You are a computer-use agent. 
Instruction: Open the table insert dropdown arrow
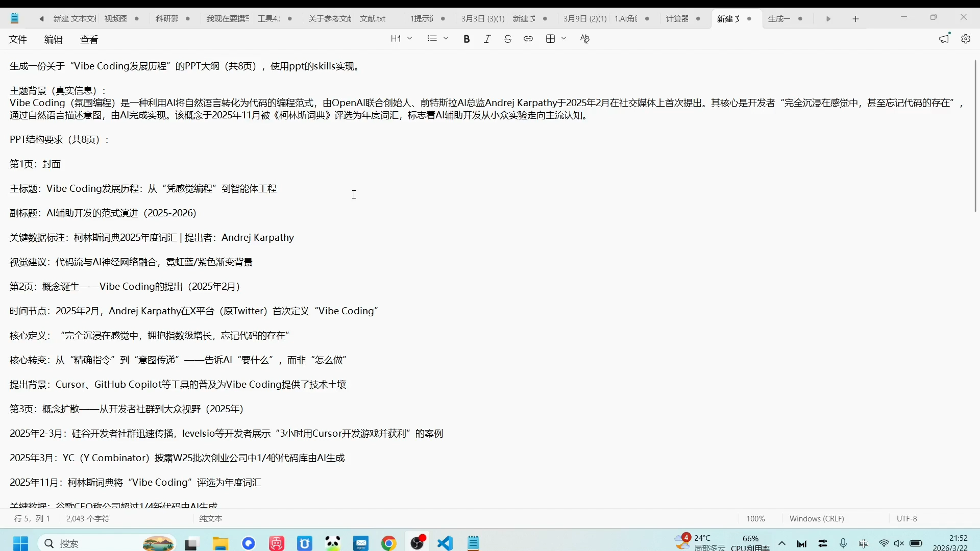point(563,39)
